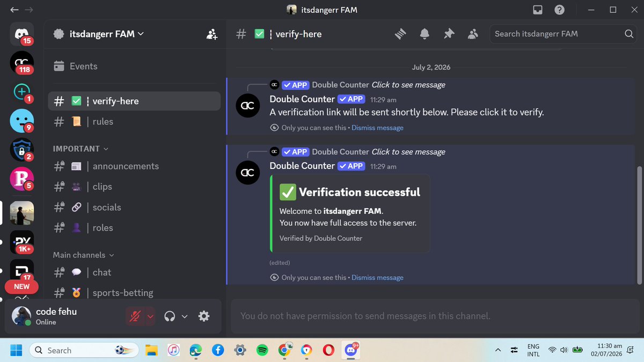Open the sports-betting channel

(134, 292)
